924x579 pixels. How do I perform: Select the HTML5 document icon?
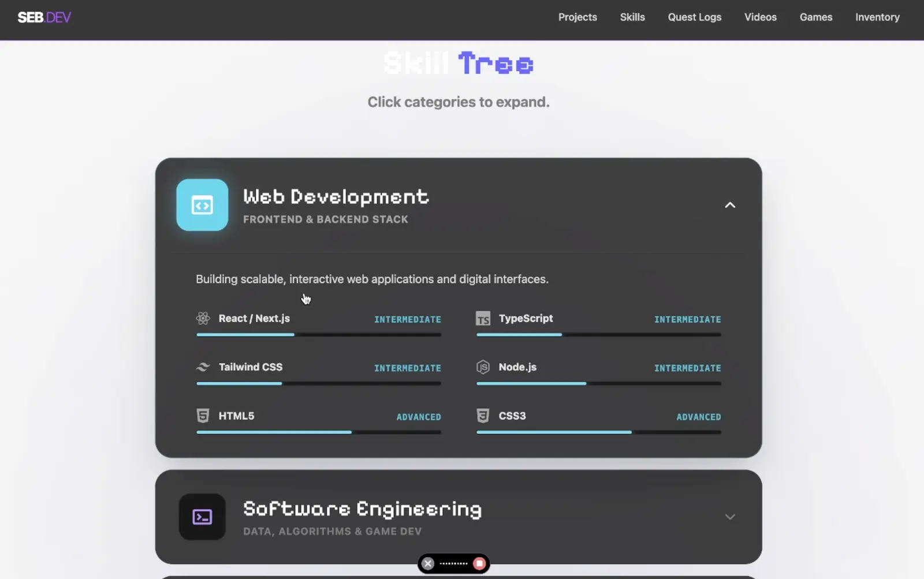point(203,415)
